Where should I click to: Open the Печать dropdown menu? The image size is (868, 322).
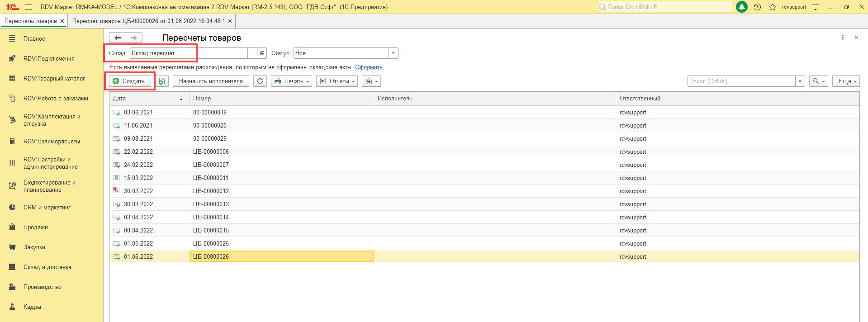291,81
